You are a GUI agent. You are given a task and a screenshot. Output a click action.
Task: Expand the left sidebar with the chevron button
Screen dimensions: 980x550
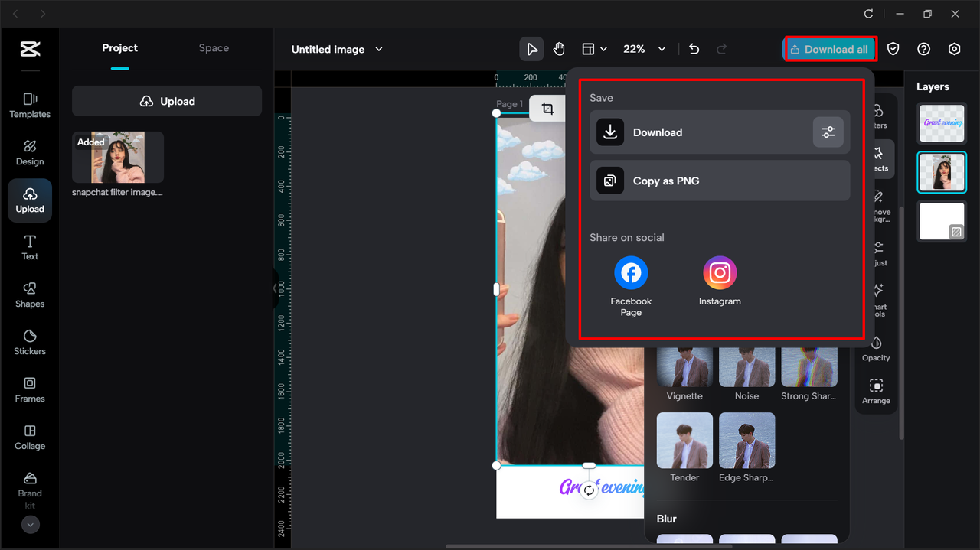(29, 525)
